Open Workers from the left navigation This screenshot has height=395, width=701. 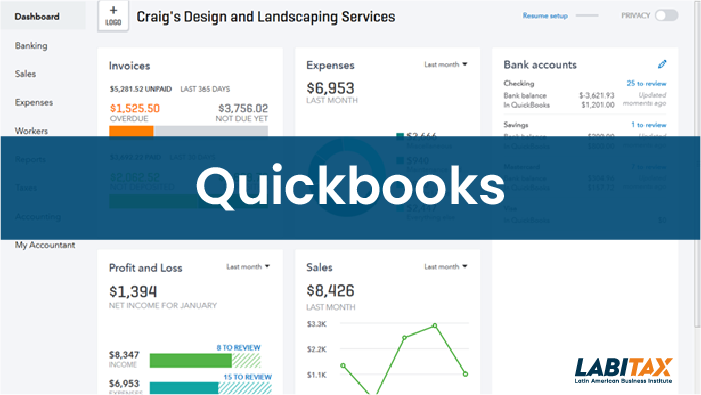[x=31, y=131]
